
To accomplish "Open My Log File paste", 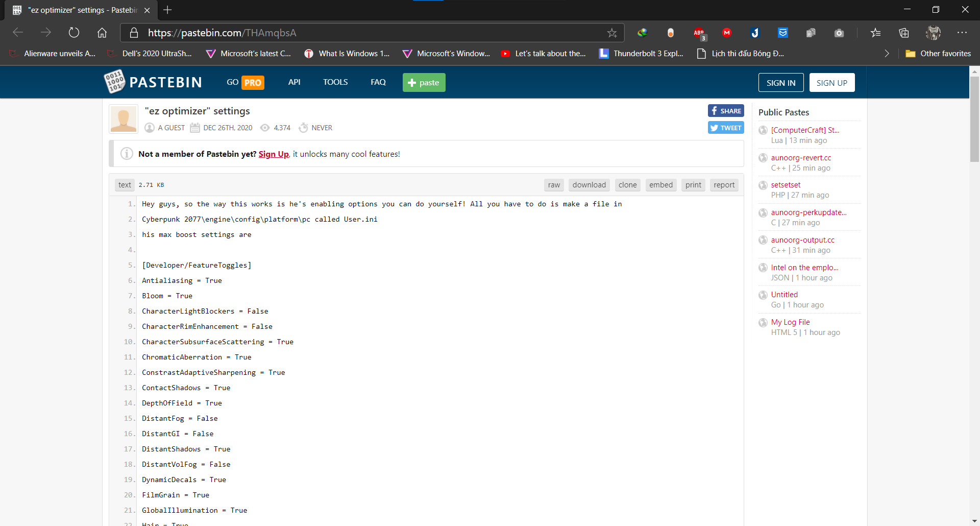I will (x=790, y=322).
